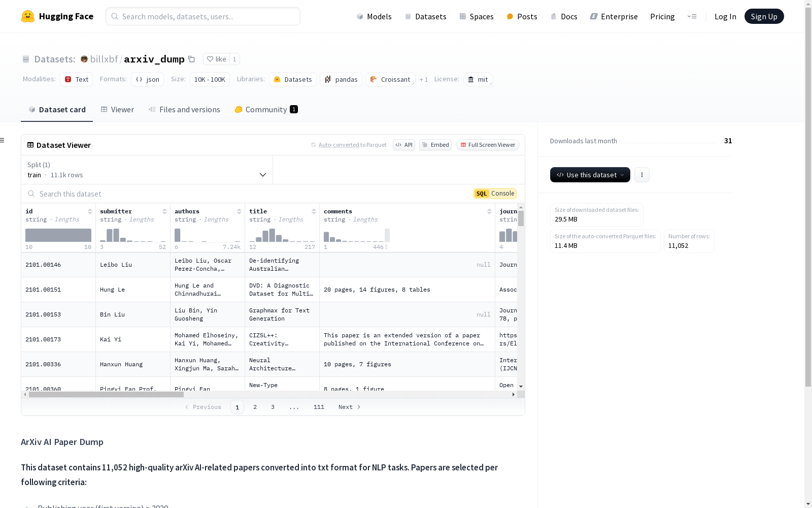Go to Spaces
The height and width of the screenshot is (508, 812).
coord(476,16)
